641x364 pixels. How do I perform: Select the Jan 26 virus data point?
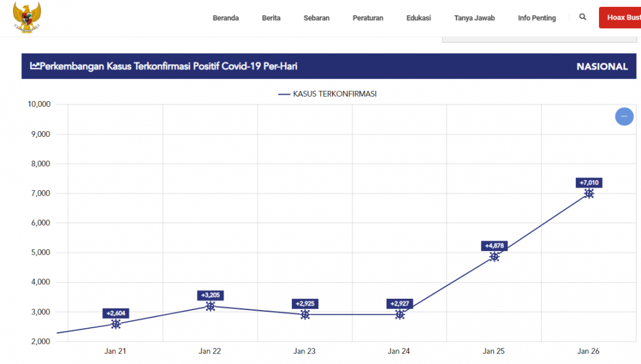[x=589, y=194]
